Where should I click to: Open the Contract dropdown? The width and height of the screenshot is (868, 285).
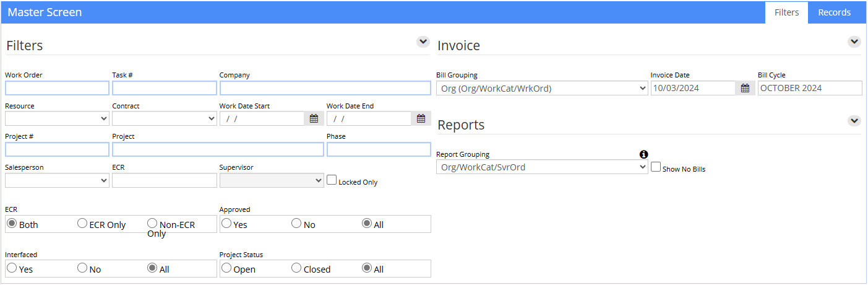(x=165, y=118)
